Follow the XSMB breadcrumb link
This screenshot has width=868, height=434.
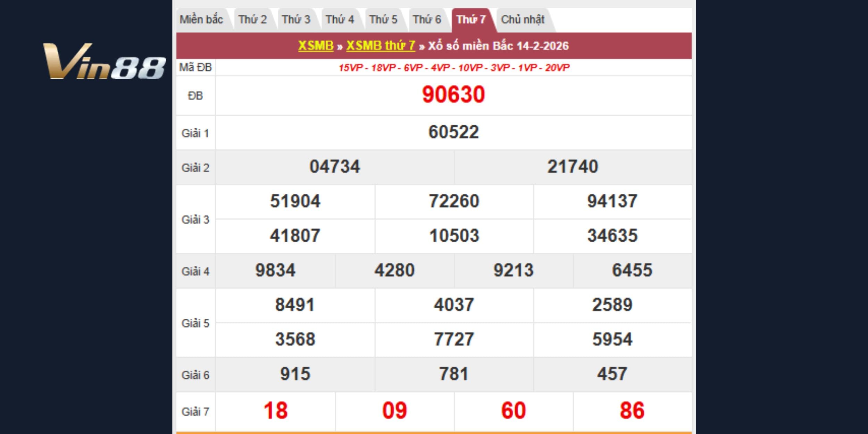point(316,46)
